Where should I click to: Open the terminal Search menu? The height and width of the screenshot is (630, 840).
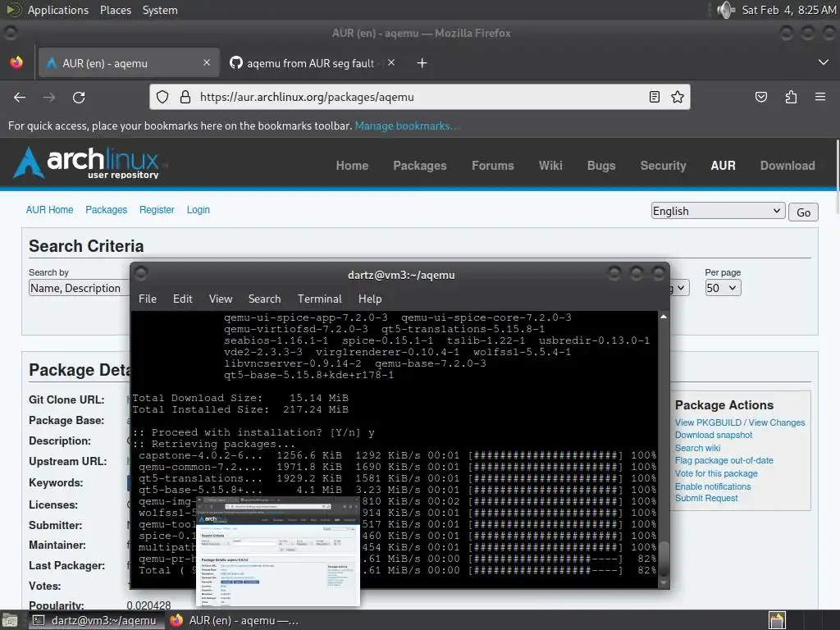point(264,299)
